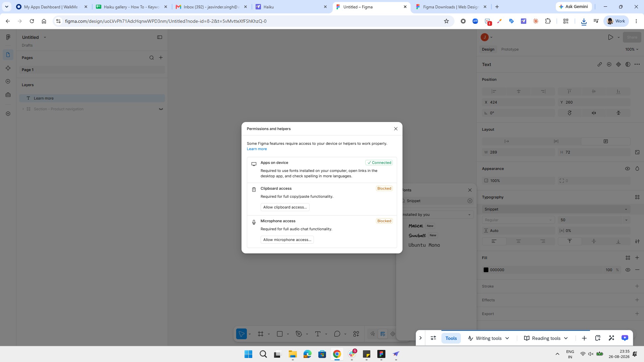Open the 100% zoom level dropdown
The image size is (644, 362).
coord(632,49)
